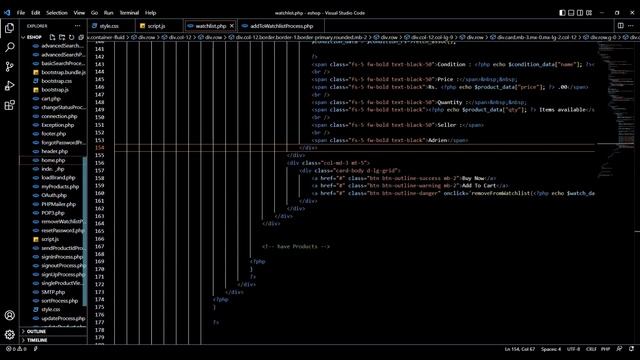Refresh the Explorer file tree
The width and height of the screenshot is (640, 360).
(71, 37)
